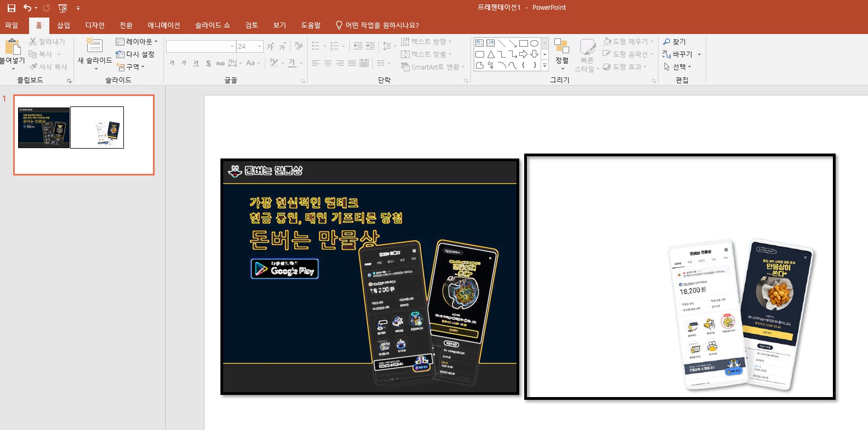868x430 pixels.
Task: Open the 검토 ribbon tab
Action: pyautogui.click(x=252, y=25)
